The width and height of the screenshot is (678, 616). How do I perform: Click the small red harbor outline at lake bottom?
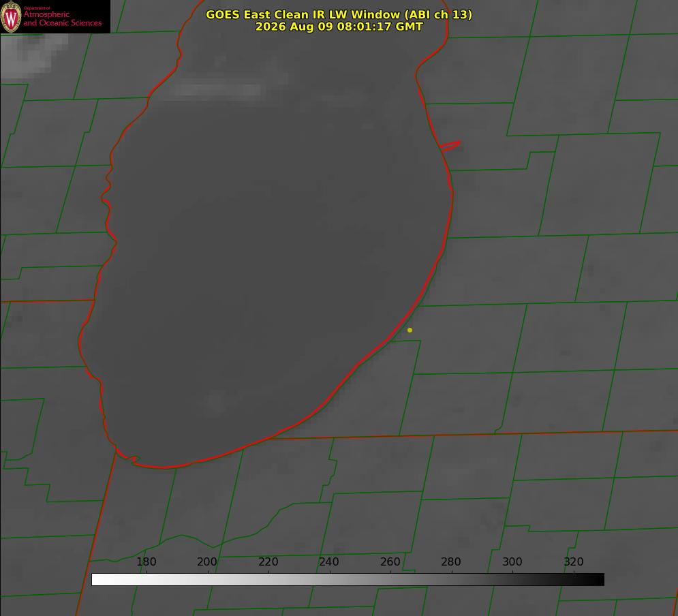click(x=128, y=456)
